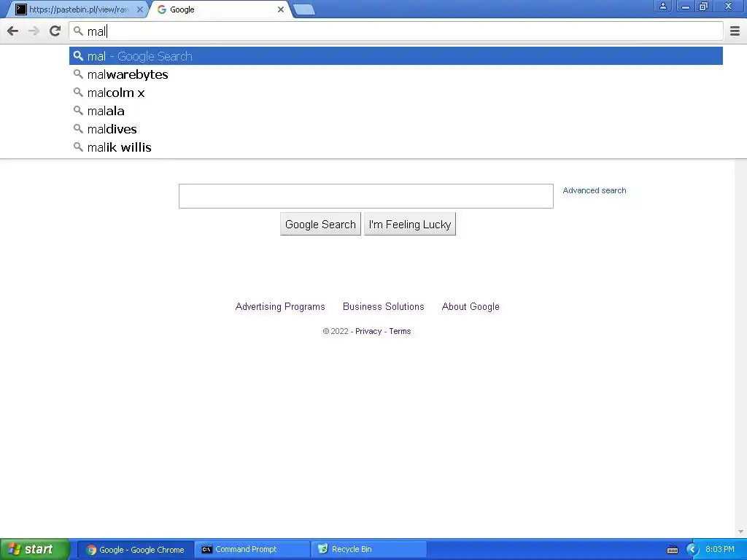Close the Chrome window

[x=729, y=6]
